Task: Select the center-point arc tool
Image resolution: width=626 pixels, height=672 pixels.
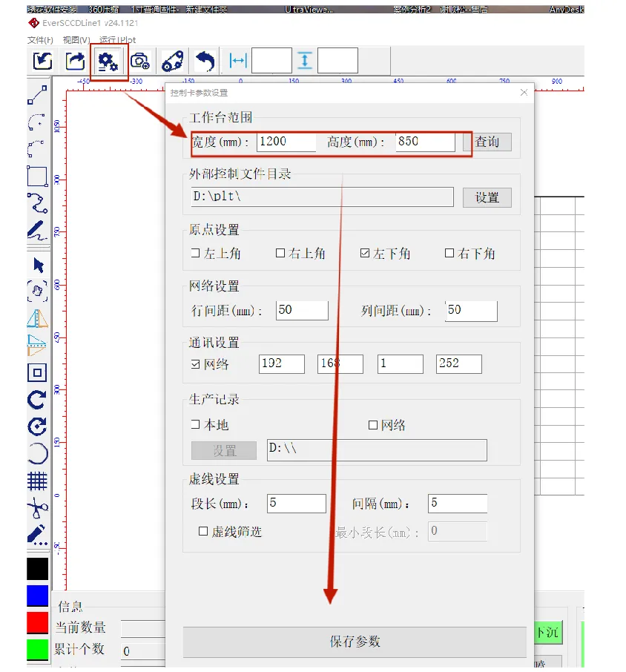Action: coord(37,122)
